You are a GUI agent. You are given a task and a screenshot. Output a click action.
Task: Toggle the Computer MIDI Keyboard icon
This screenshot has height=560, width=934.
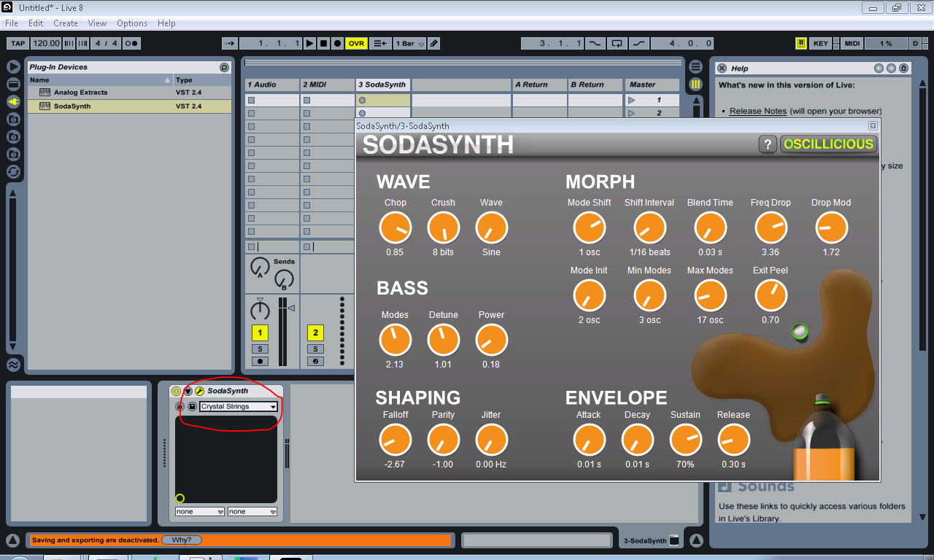pos(801,44)
